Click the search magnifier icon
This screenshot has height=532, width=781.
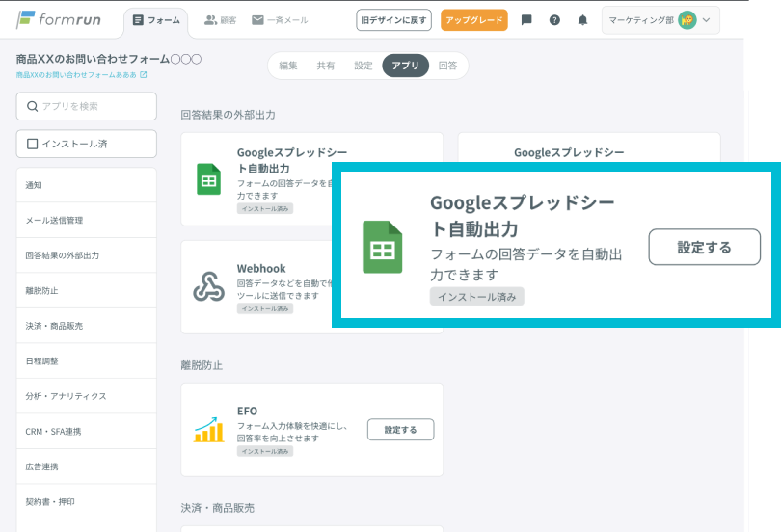33,106
